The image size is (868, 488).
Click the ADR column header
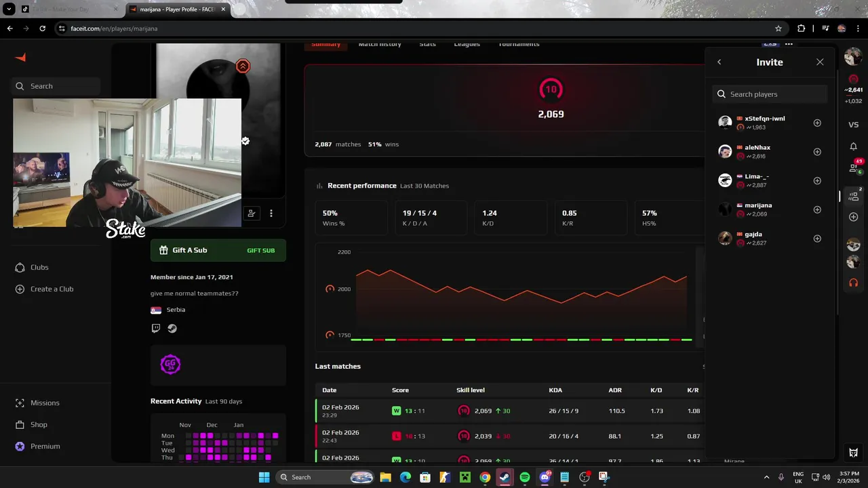[615, 390]
